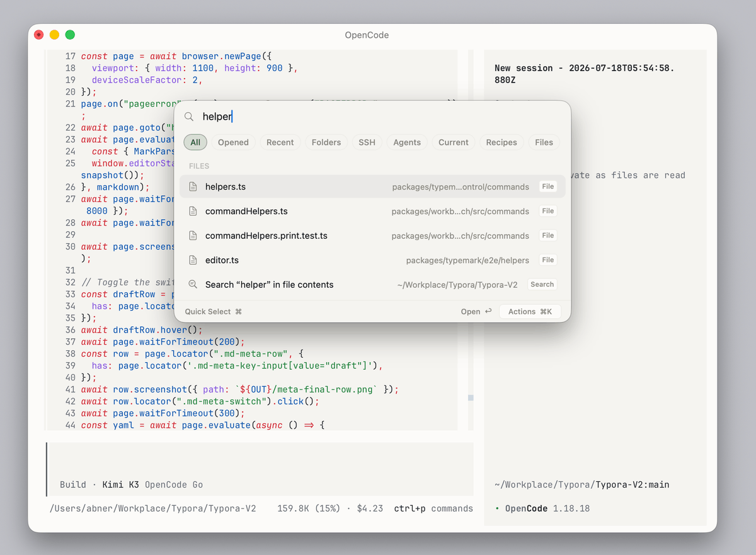The image size is (756, 555).
Task: Click the macOS yellow minimize window button
Action: (x=54, y=35)
